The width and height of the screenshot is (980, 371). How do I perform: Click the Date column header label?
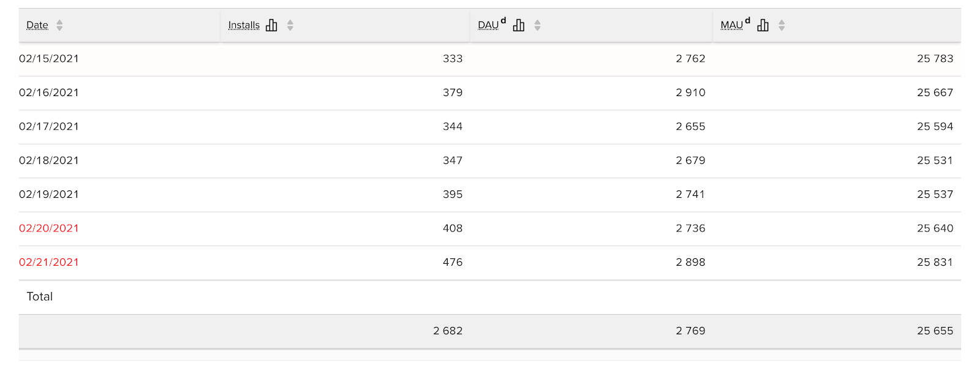pyautogui.click(x=37, y=25)
